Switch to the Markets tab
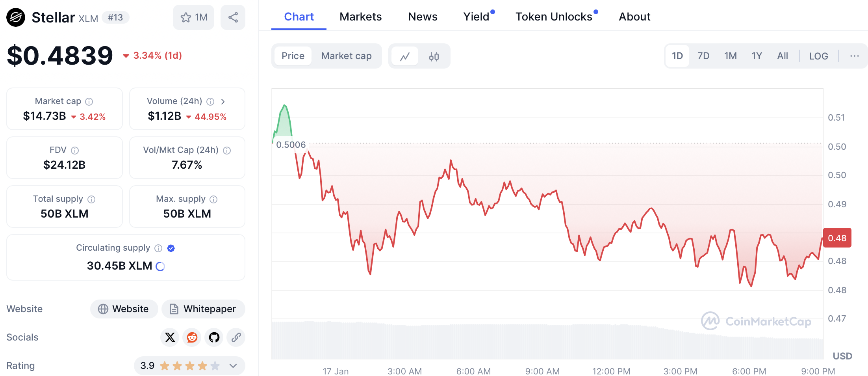 (x=360, y=17)
